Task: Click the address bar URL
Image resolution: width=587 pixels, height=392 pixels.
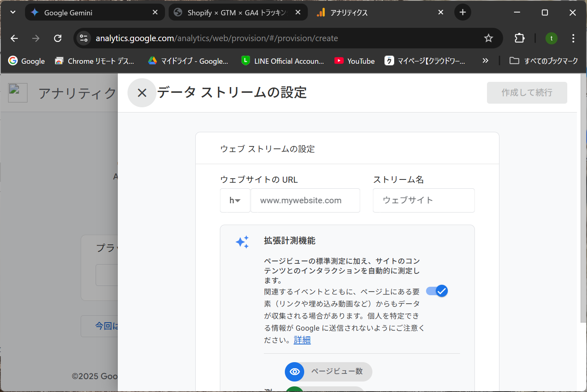Action: point(217,38)
